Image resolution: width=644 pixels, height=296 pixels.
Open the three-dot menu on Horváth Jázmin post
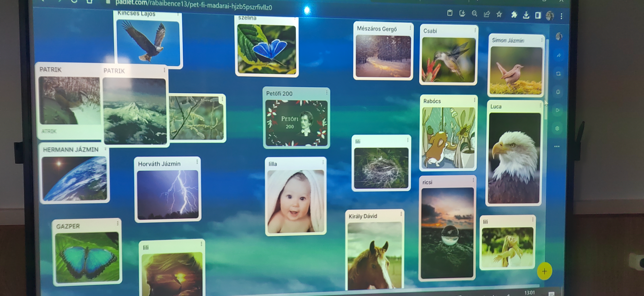pyautogui.click(x=197, y=162)
